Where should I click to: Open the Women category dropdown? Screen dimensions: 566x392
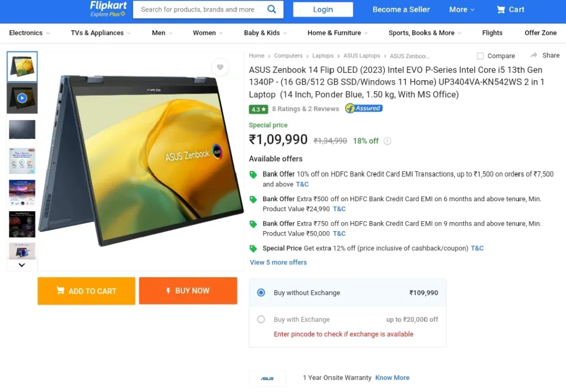[x=208, y=33]
